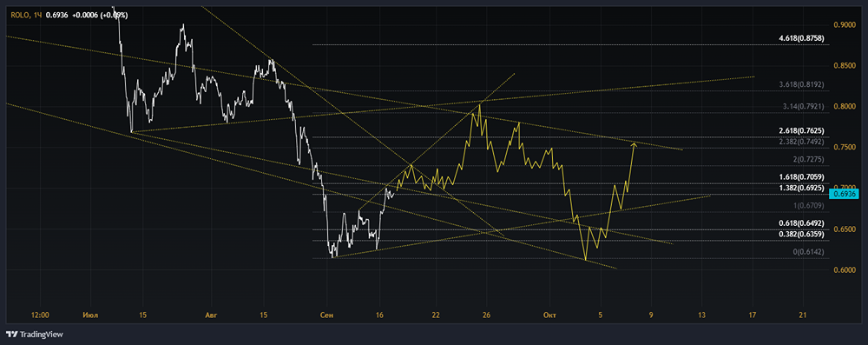The image size is (868, 345).
Task: Select the 0.618(0.6492) Fibonacci level label
Action: [801, 223]
